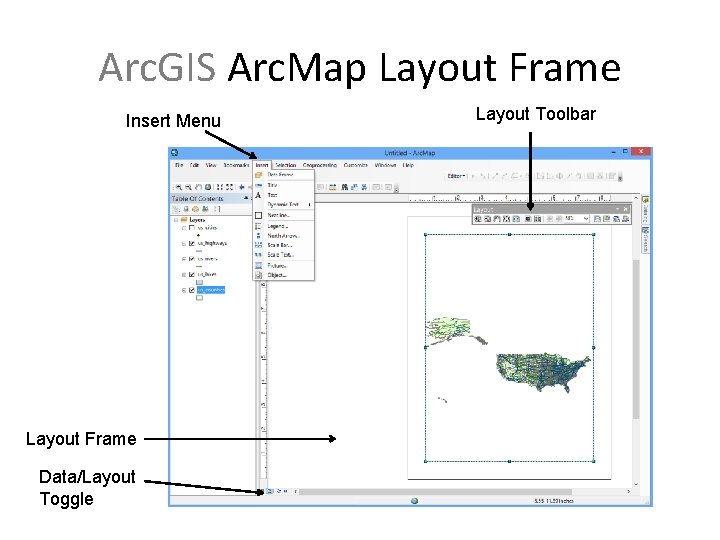Screen dimensions: 720x540
Task: Select layout Pan tool on Layout toolbar
Action: pos(497,219)
